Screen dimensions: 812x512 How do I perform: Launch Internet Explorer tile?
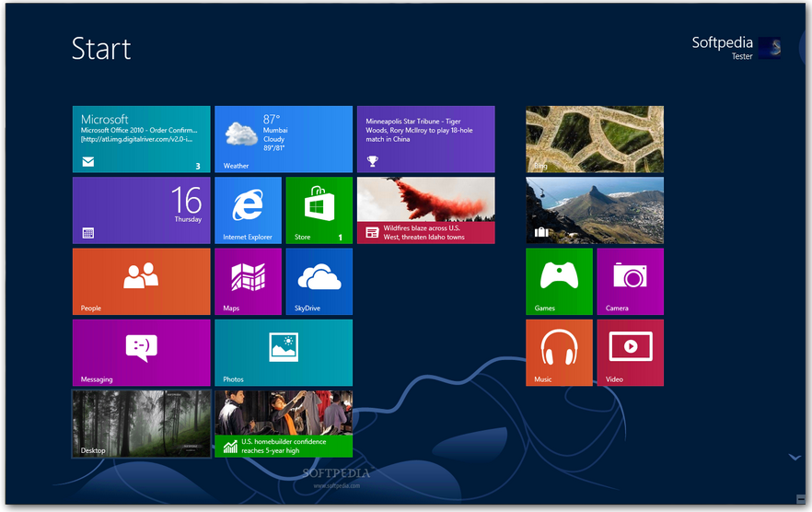pyautogui.click(x=248, y=210)
